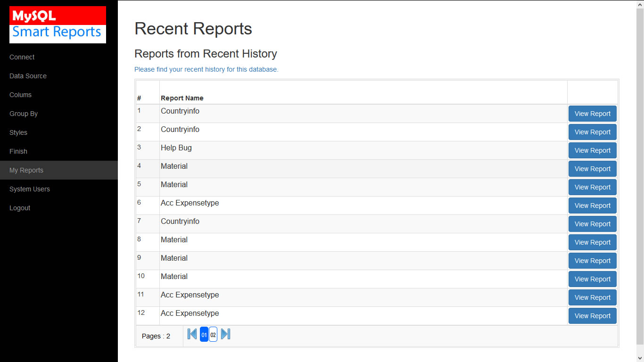Go to first page arrow icon
Viewport: 644px width, 362px height.
pos(192,334)
